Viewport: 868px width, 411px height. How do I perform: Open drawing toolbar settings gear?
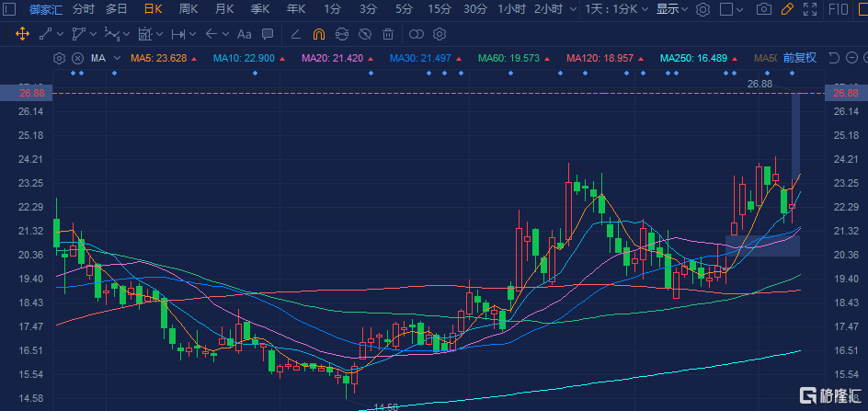pos(440,34)
